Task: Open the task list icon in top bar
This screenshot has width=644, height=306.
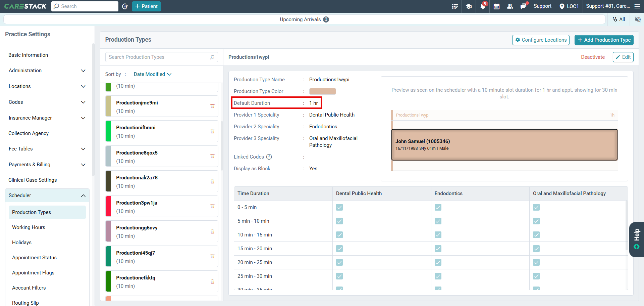Action: (x=455, y=6)
